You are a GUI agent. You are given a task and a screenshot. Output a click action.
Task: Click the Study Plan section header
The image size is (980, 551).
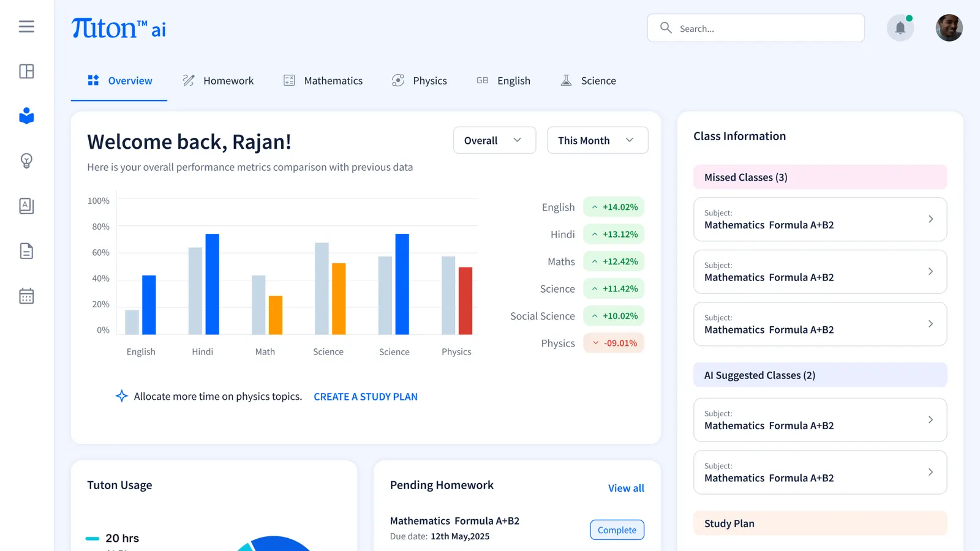820,523
